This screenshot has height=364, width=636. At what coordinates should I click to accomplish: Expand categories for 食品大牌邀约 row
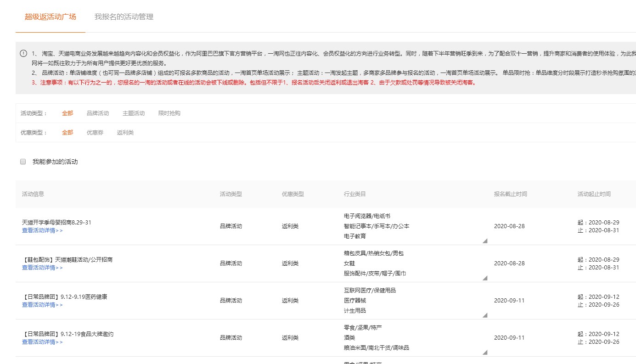coord(484,353)
